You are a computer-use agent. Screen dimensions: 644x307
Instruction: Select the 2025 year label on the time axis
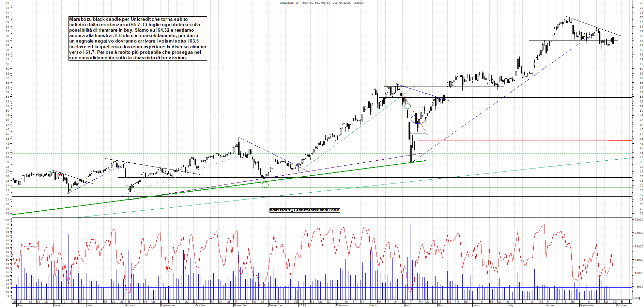(x=302, y=305)
